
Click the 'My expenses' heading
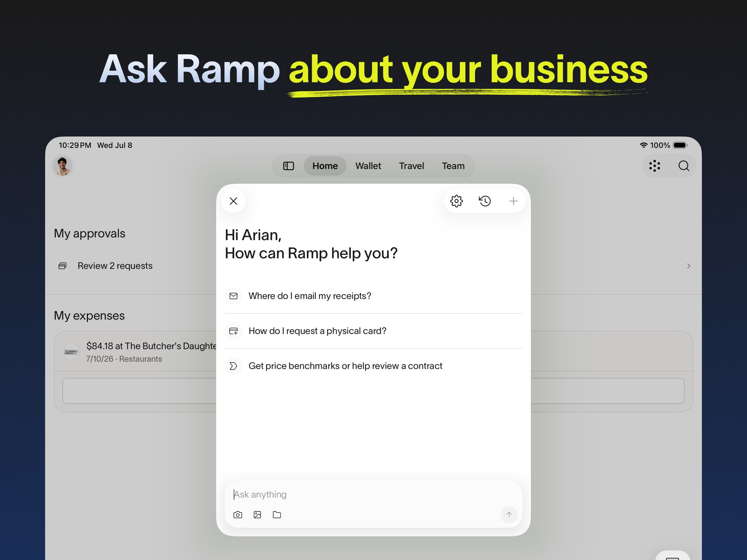pyautogui.click(x=89, y=315)
